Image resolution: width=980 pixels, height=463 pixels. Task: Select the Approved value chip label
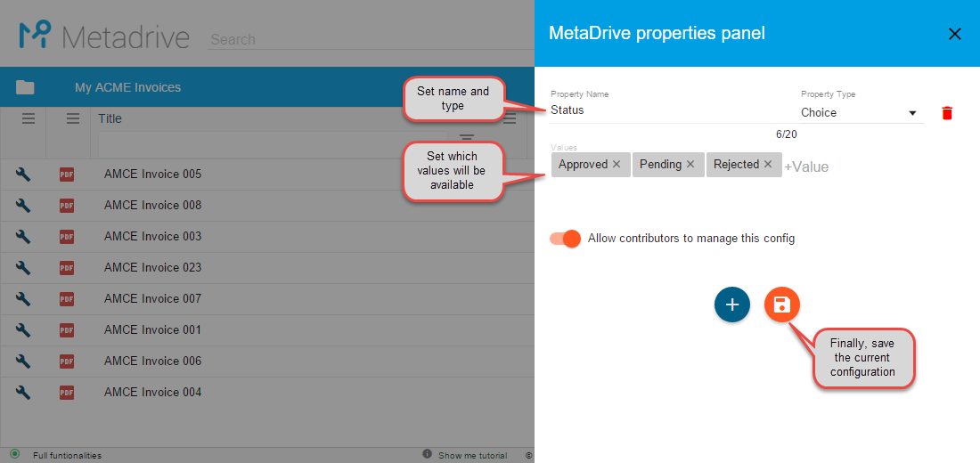[584, 165]
